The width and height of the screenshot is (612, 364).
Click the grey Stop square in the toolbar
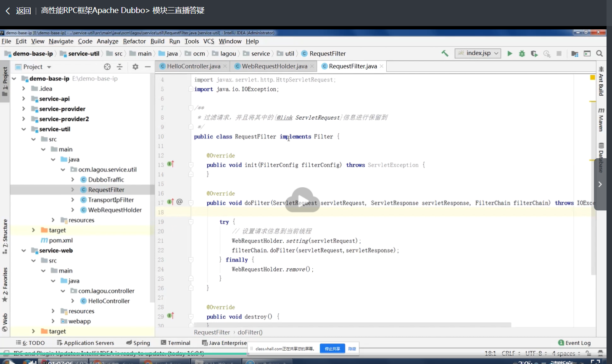pyautogui.click(x=559, y=53)
